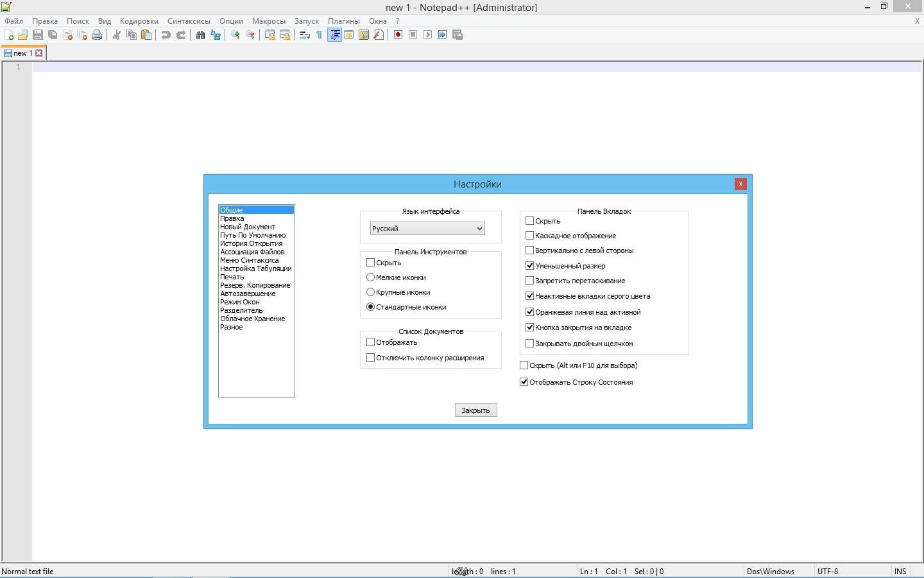Toggle the word wrap toolbar icon
This screenshot has width=924, height=578.
click(x=304, y=35)
